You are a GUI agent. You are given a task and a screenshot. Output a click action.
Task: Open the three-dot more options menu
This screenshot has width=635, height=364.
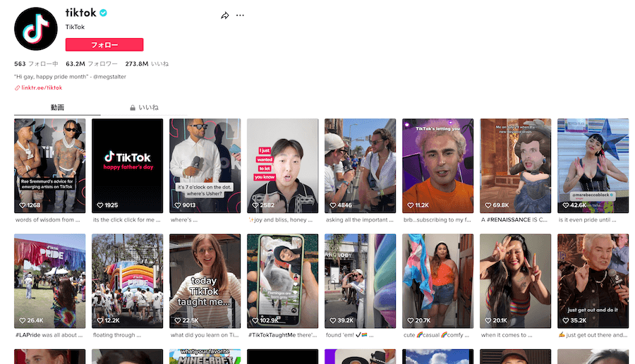240,16
